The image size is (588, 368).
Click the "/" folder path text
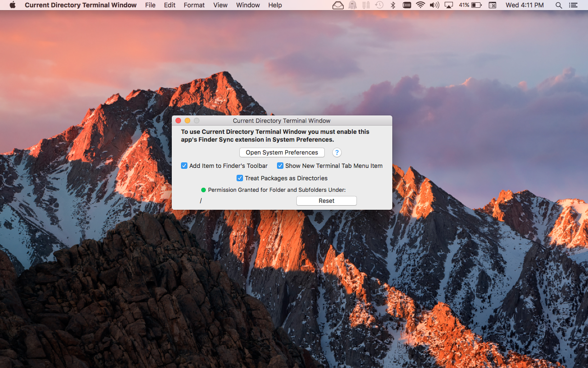(201, 201)
